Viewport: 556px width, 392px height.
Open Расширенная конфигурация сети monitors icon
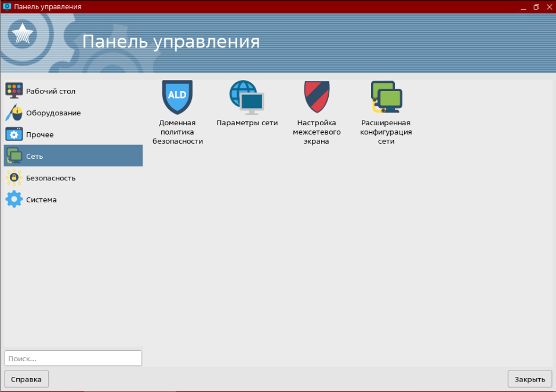pyautogui.click(x=386, y=97)
